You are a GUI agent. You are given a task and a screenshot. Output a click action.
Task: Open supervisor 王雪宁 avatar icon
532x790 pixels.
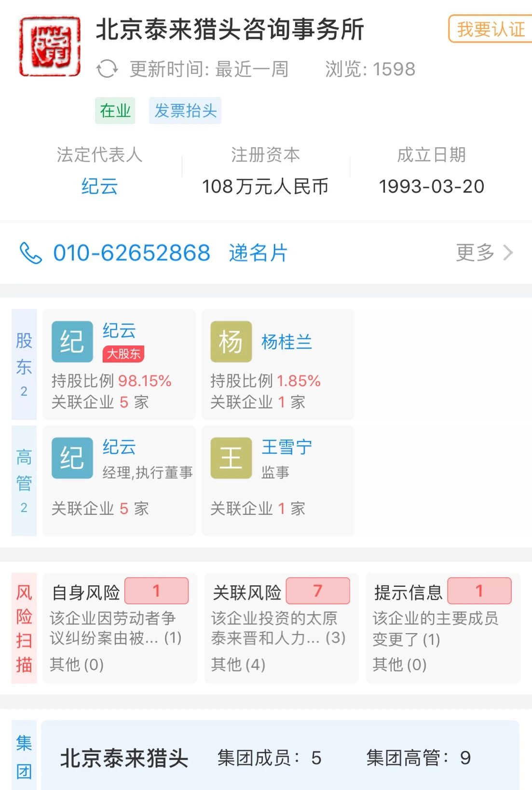click(231, 458)
